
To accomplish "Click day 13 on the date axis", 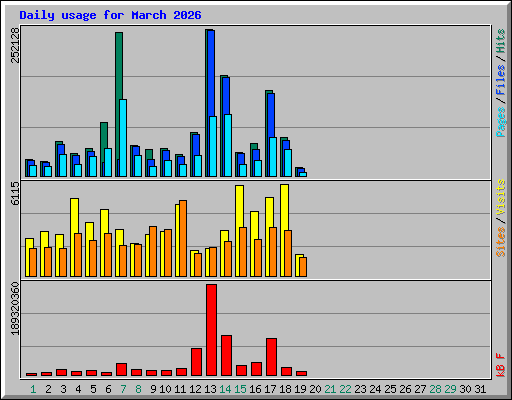I will [210, 389].
